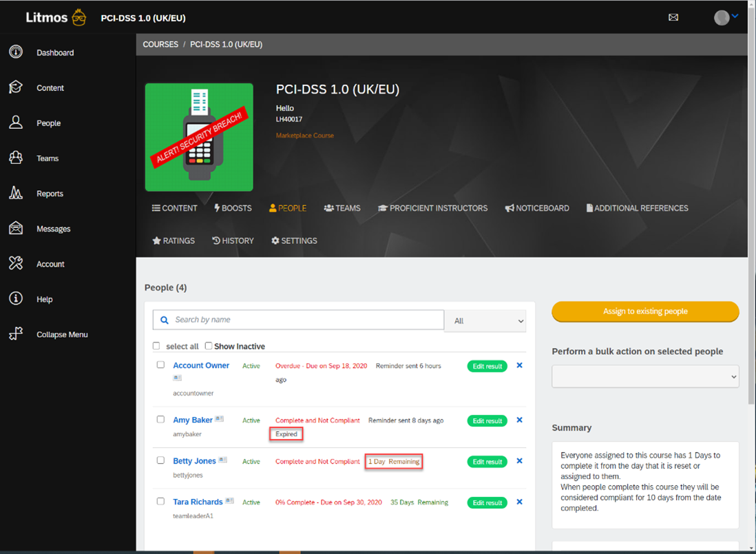The height and width of the screenshot is (554, 756).
Task: Click the Collapse Menu puzzle icon
Action: pyautogui.click(x=16, y=334)
